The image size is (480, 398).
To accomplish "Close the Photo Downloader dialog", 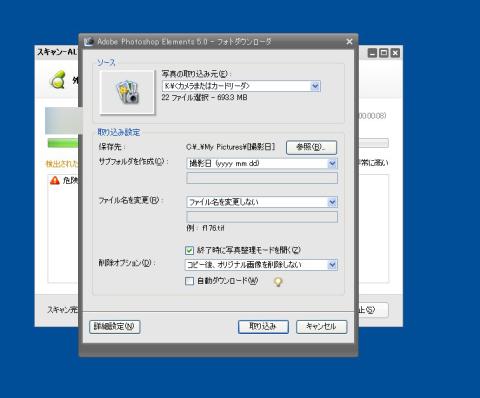I will click(349, 42).
